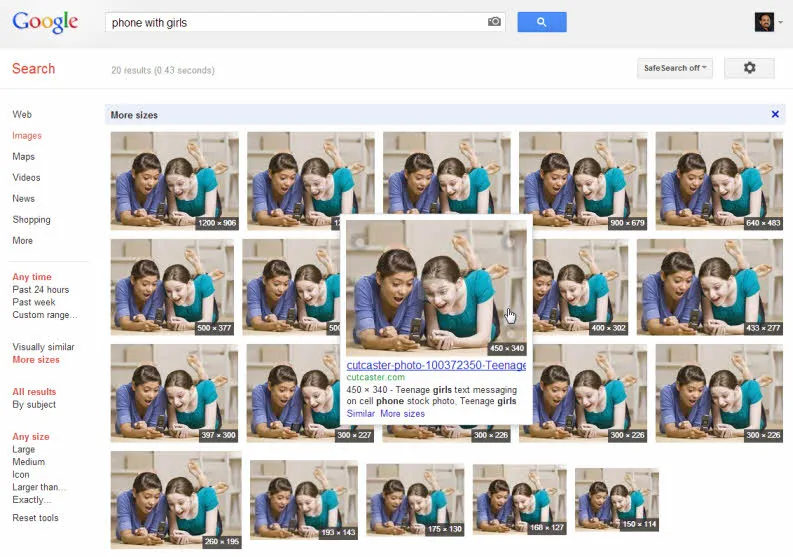This screenshot has height=557, width=793.
Task: Expand More in the left sidebar
Action: click(x=22, y=240)
